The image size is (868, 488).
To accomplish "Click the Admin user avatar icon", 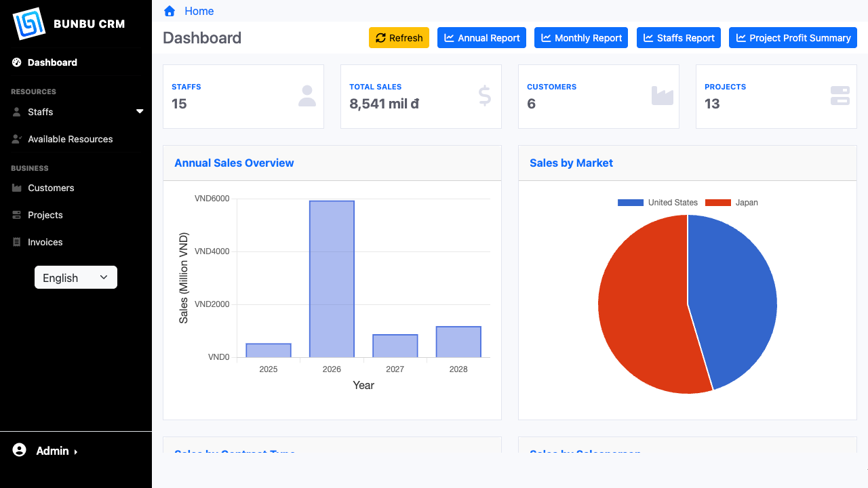I will 19,451.
